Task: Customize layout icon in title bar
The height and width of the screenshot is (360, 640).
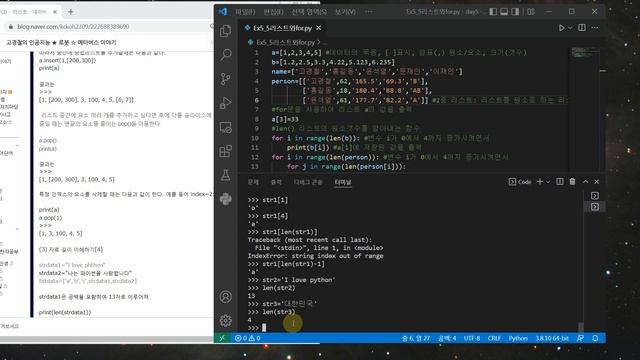Action: [531, 12]
